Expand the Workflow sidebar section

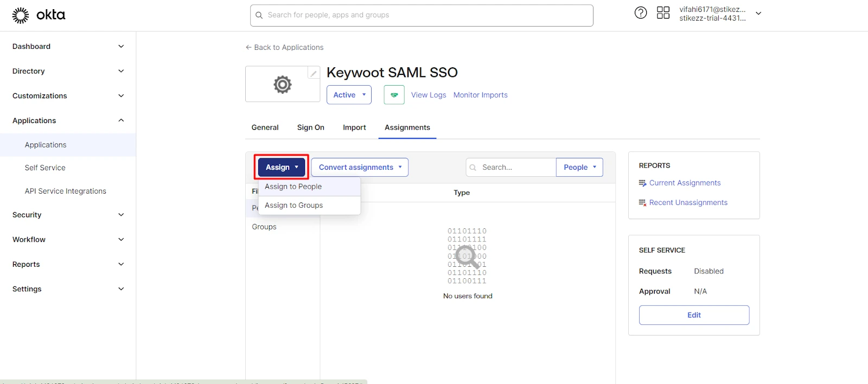(121, 240)
